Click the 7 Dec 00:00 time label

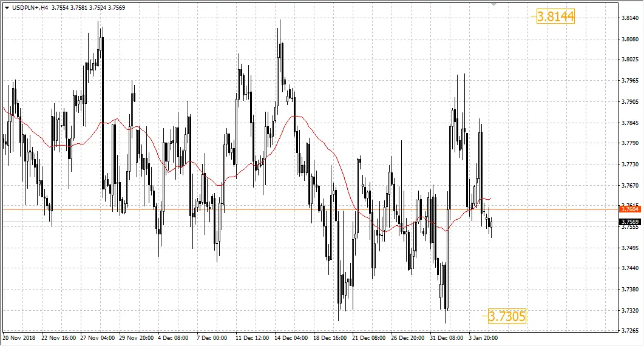coord(212,338)
